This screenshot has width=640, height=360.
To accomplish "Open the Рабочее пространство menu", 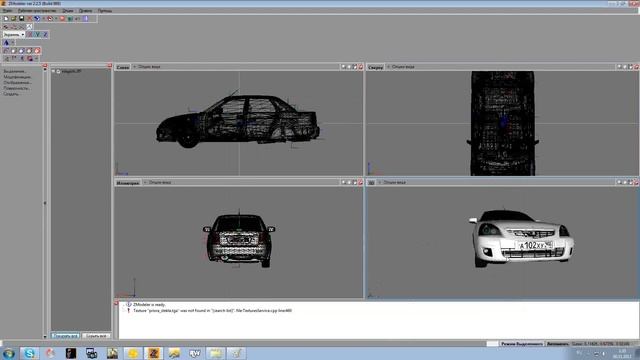I will click(37, 11).
